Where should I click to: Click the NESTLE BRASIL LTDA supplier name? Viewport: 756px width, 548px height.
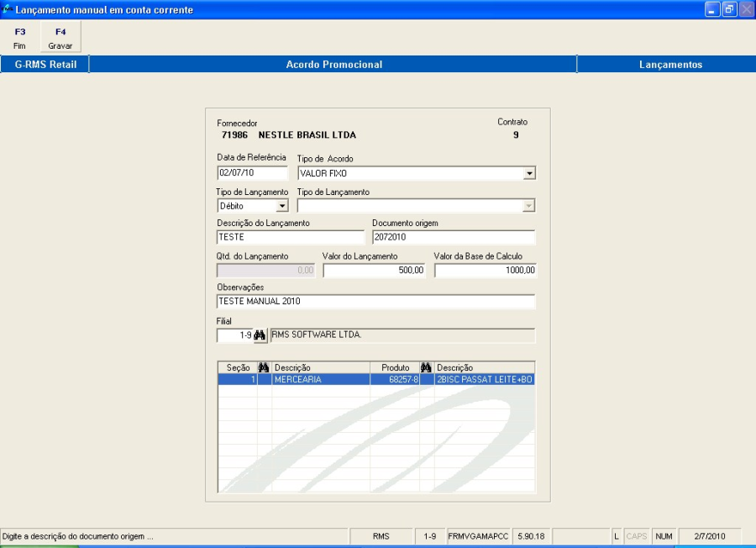pos(307,135)
